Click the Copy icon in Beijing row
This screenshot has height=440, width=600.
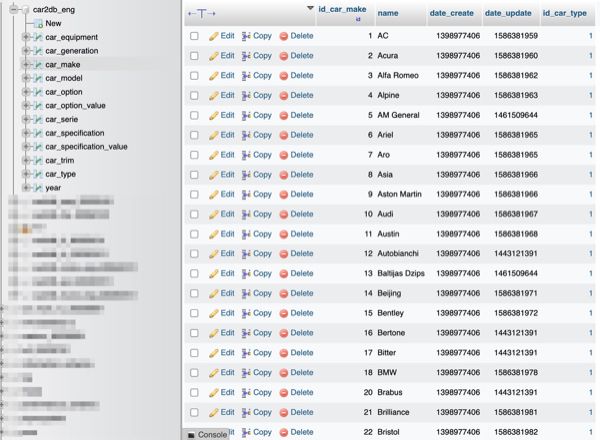tap(246, 293)
